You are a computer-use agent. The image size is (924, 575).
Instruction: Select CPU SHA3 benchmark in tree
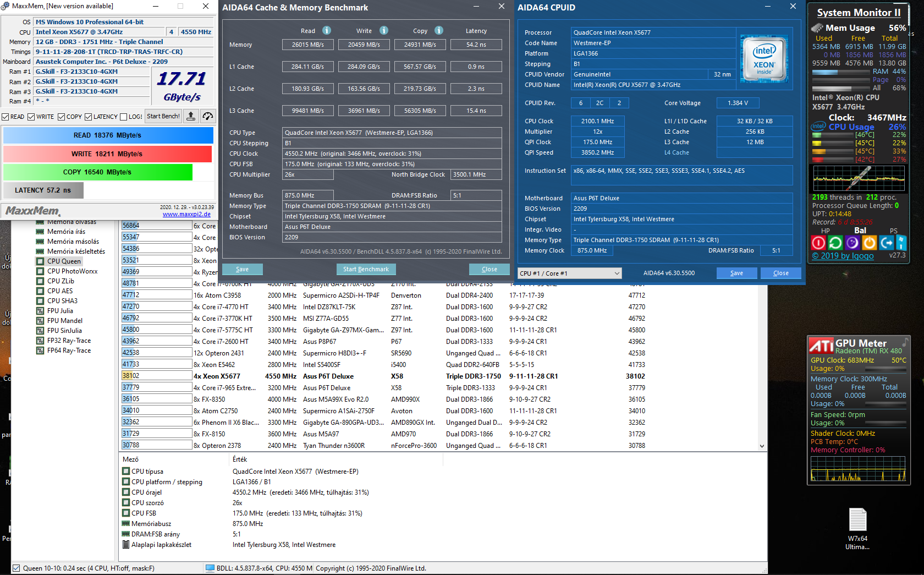[x=62, y=301]
